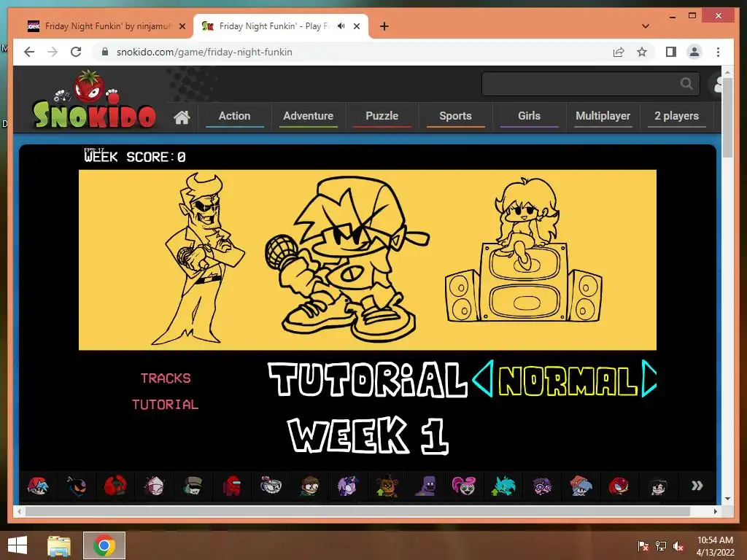Viewport: 747px width, 560px height.
Task: Open the Boyfriend character mod icon
Action: pyautogui.click(x=38, y=486)
